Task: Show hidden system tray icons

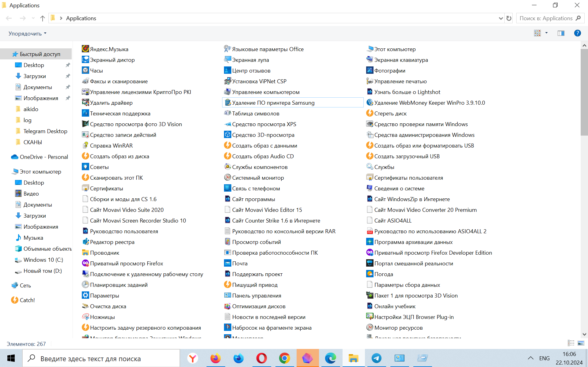Action: 531,358
